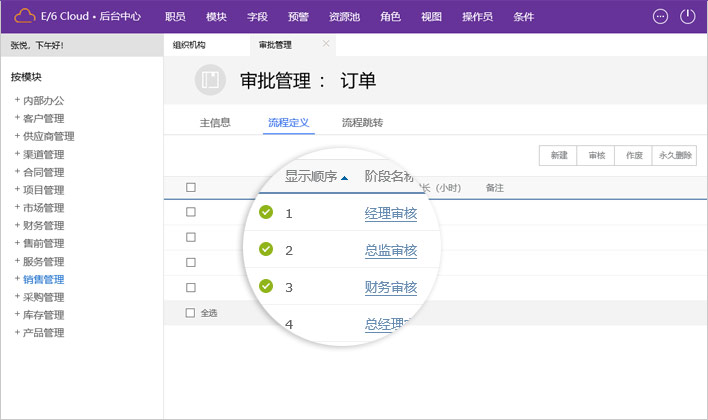Switch to the 流程跳转 tab
Screen dimensions: 708x420
coord(362,123)
